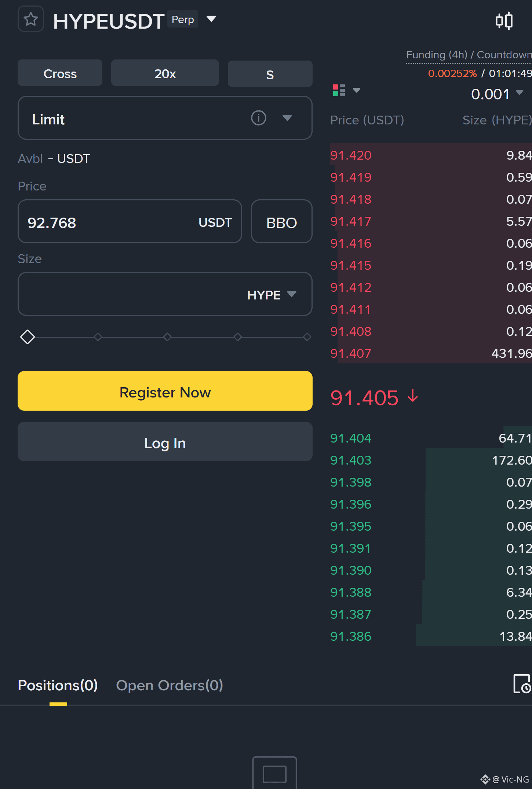532x789 pixels.
Task: Click the last price down arrow indicator
Action: [413, 396]
